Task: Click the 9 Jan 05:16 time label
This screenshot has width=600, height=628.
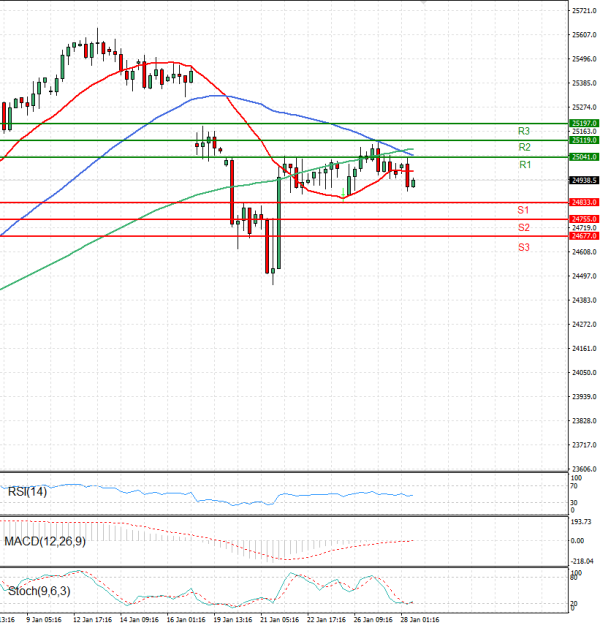Action: tap(44, 620)
